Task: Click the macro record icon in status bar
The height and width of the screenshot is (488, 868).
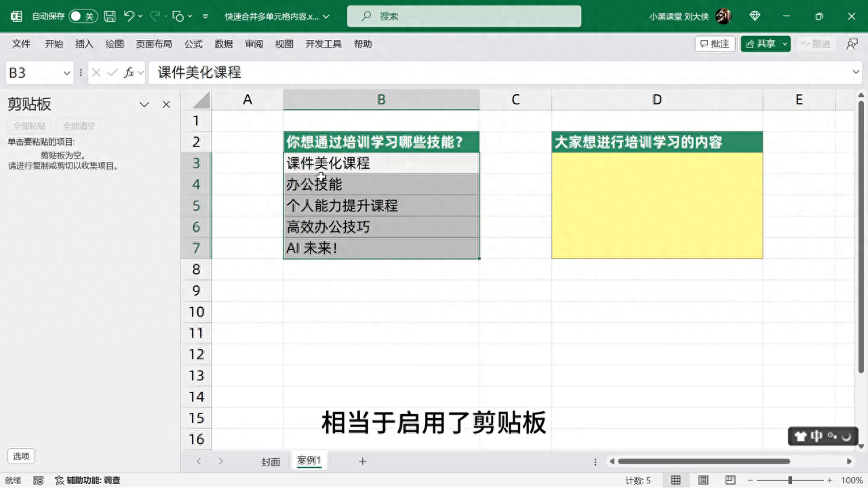Action: tap(39, 481)
